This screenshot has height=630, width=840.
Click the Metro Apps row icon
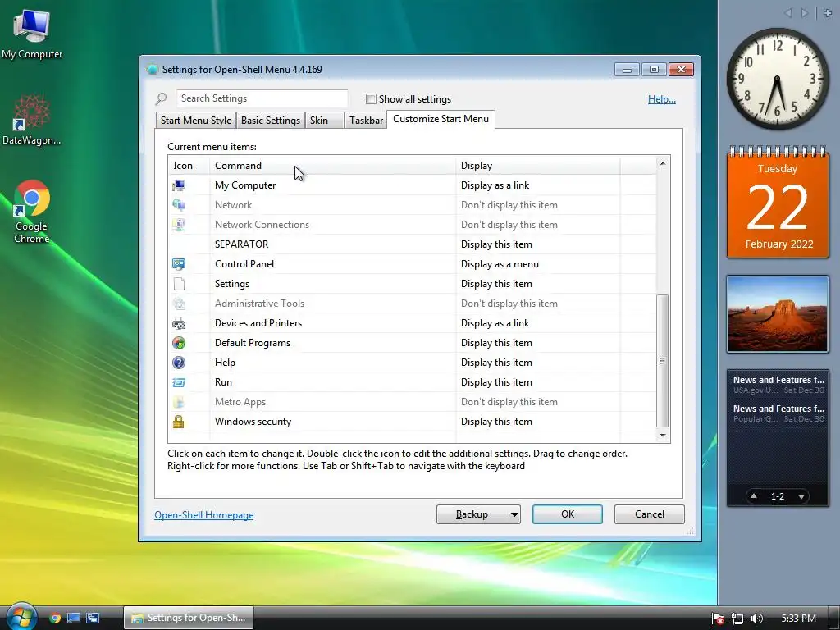(x=179, y=402)
